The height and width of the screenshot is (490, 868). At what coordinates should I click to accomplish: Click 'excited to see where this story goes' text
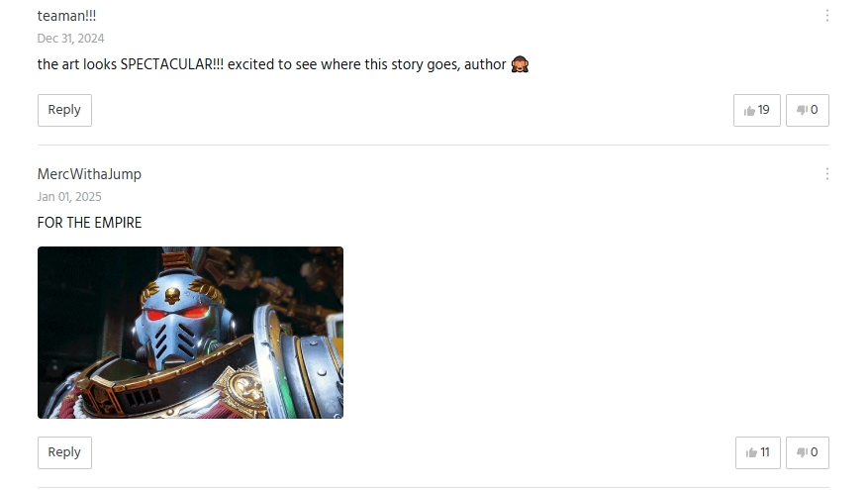343,64
